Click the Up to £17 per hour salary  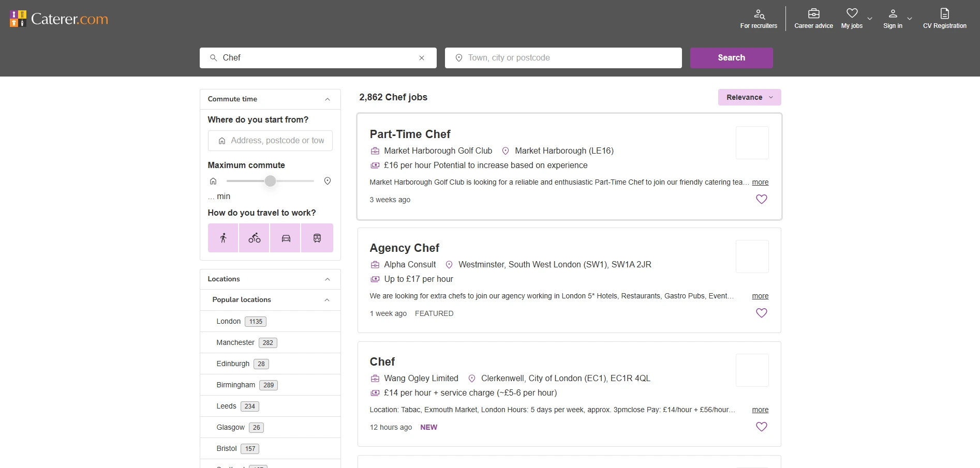(419, 279)
